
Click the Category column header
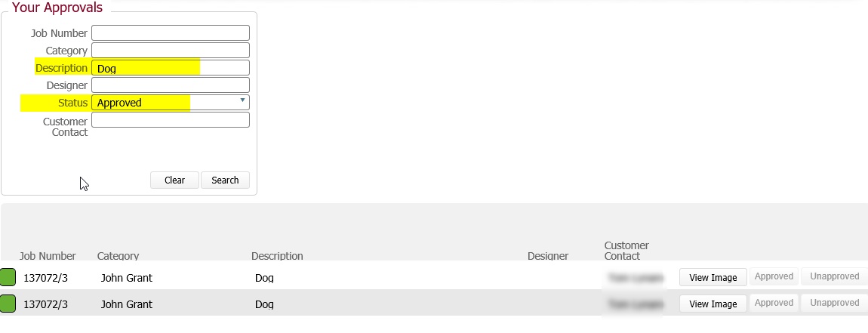[x=118, y=256]
